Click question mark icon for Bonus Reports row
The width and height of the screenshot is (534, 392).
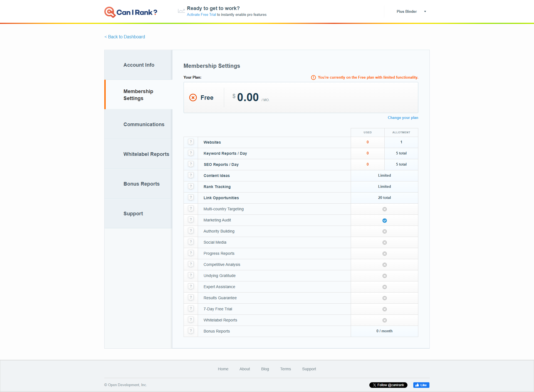[x=191, y=331]
